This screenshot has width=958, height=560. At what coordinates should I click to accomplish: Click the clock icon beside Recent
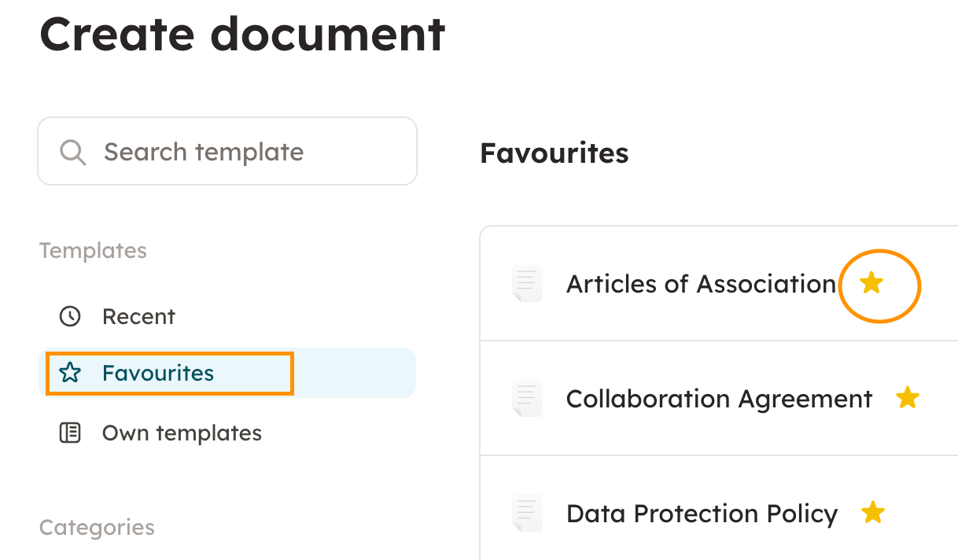71,317
